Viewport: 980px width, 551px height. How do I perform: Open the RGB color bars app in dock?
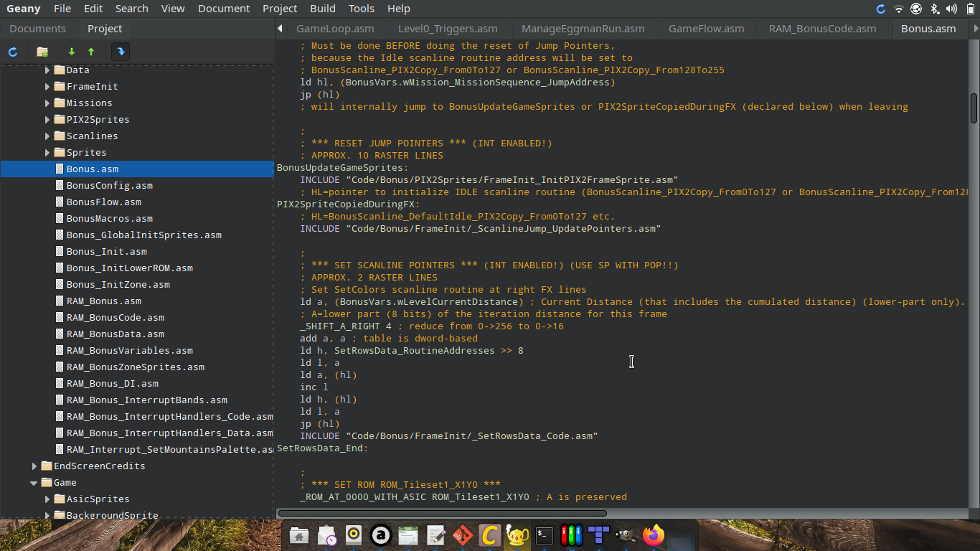(572, 535)
